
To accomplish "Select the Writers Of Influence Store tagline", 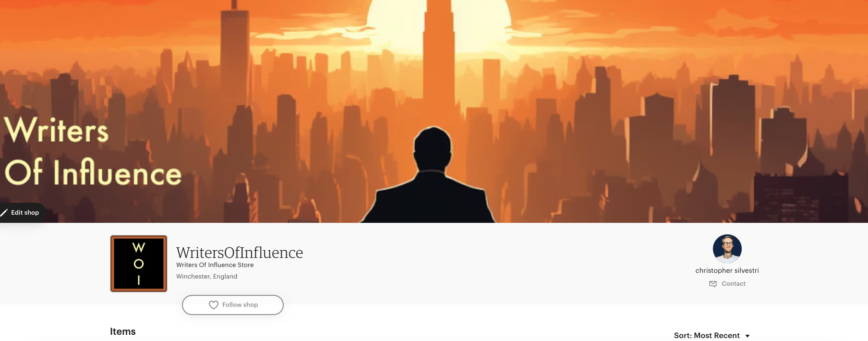I will (215, 265).
